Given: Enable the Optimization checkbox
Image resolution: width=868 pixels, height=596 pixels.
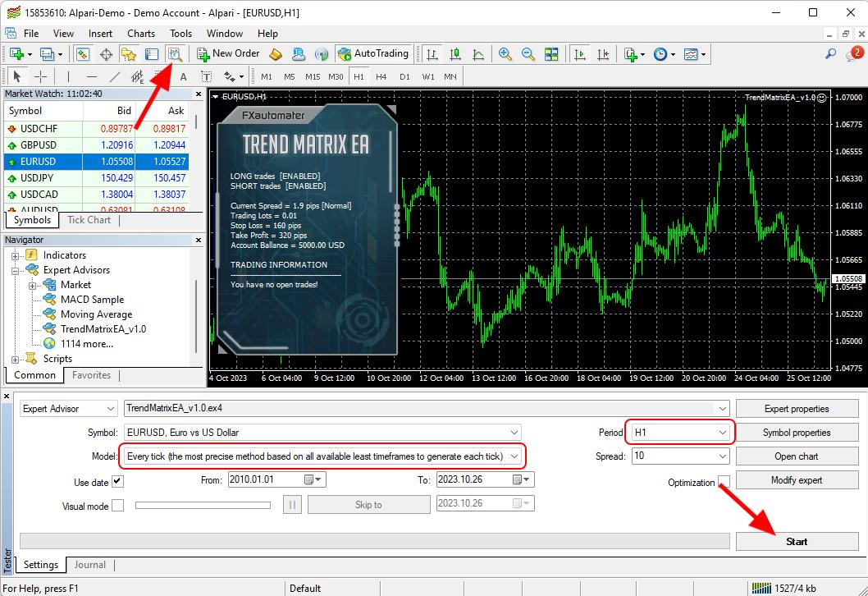Looking at the screenshot, I should pos(724,481).
